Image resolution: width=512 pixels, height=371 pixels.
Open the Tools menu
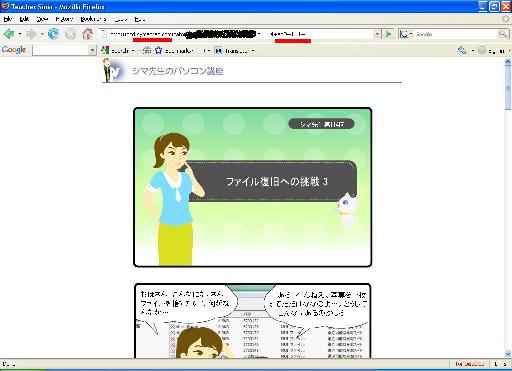(x=121, y=19)
